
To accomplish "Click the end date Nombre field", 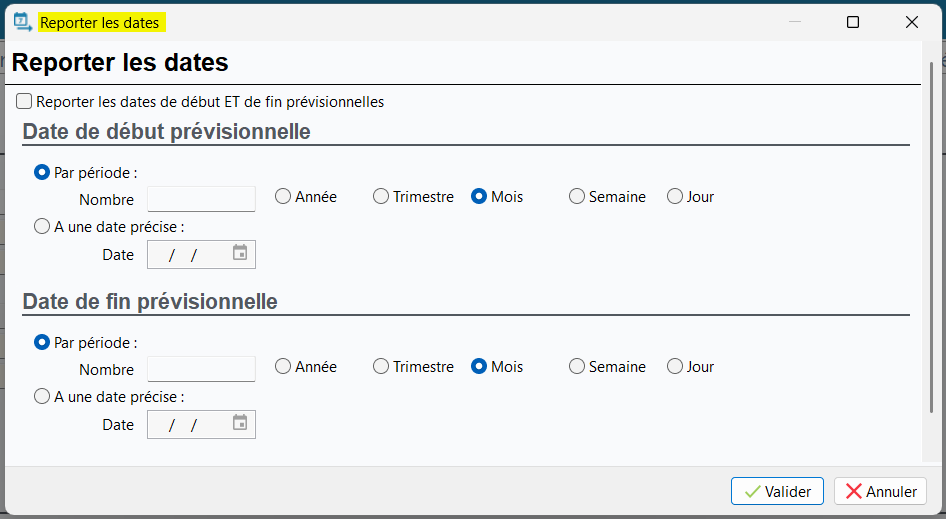I will pyautogui.click(x=202, y=369).
